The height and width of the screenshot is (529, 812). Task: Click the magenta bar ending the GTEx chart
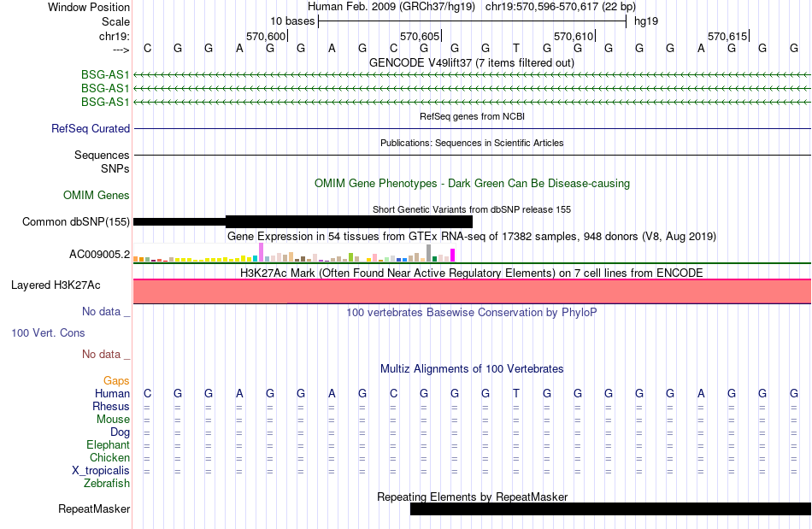pos(453,256)
